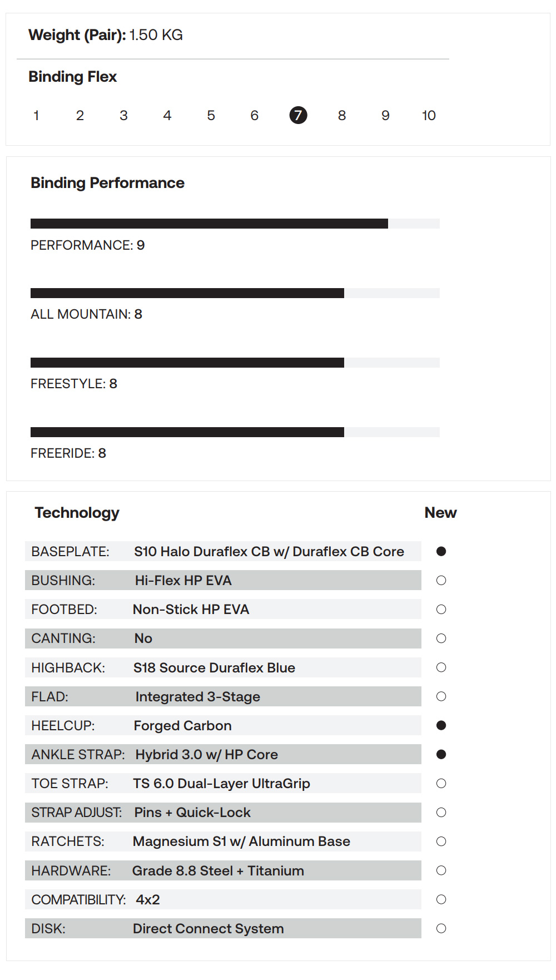Click the COMPATIBILITY 4x2 row
Image resolution: width=556 pixels, height=980 pixels.
[223, 899]
